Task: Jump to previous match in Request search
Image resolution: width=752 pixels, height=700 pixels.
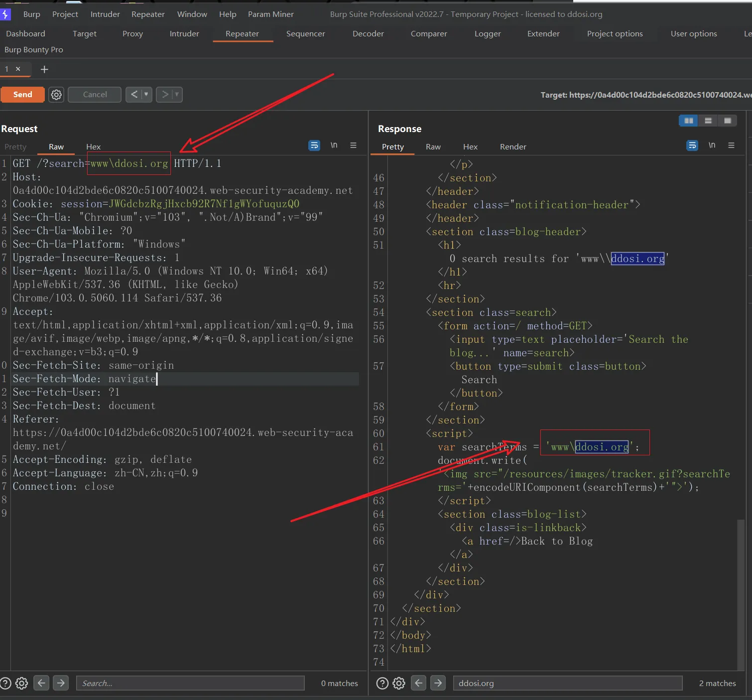Action: pyautogui.click(x=42, y=683)
